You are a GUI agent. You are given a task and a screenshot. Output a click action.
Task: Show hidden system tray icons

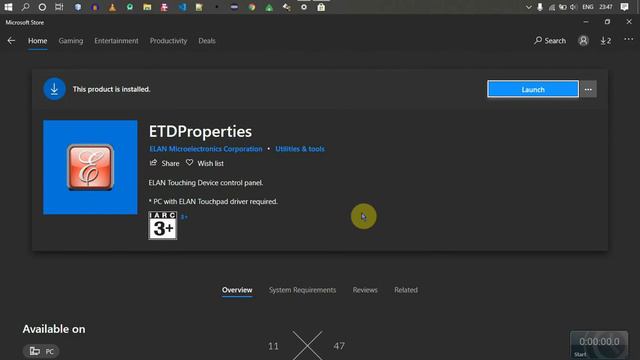[x=529, y=7]
